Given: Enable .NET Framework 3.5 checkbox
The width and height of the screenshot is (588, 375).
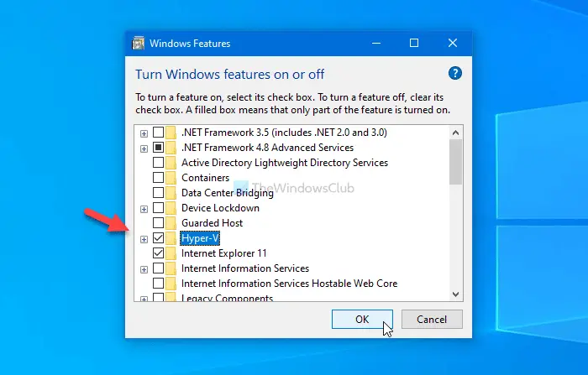Looking at the screenshot, I should pos(158,133).
